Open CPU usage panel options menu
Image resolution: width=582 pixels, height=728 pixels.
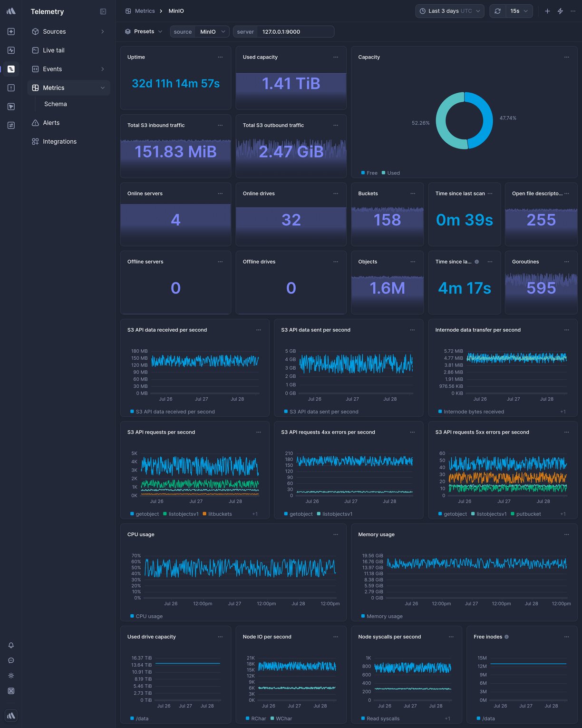336,534
